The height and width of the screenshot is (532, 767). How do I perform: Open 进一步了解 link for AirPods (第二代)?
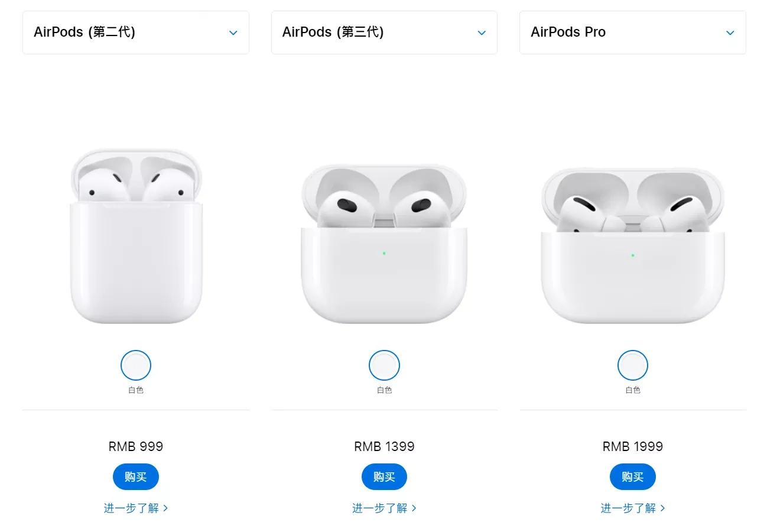136,508
